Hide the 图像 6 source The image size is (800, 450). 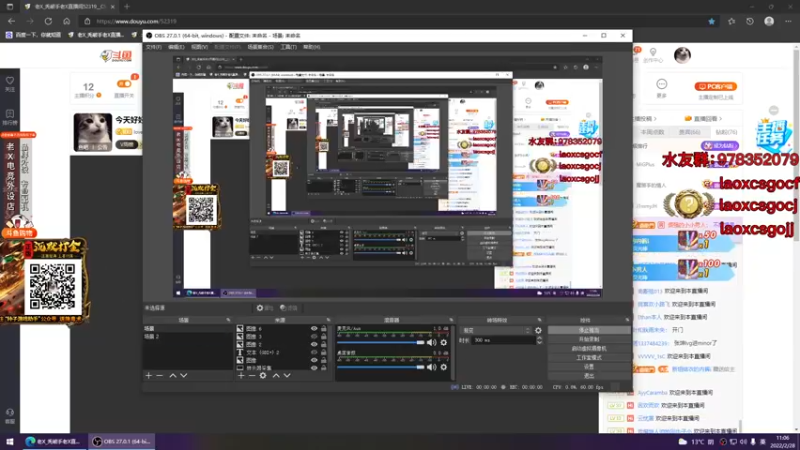tap(314, 329)
